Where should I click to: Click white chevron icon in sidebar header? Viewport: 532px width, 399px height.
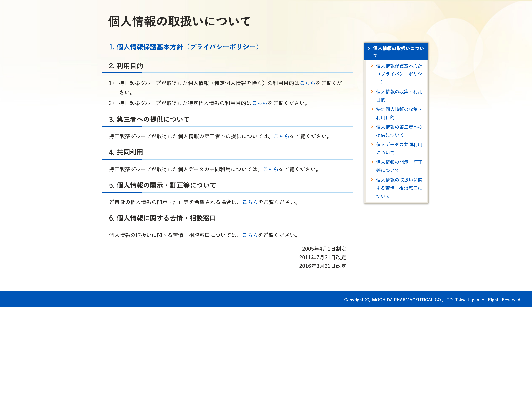[x=369, y=48]
